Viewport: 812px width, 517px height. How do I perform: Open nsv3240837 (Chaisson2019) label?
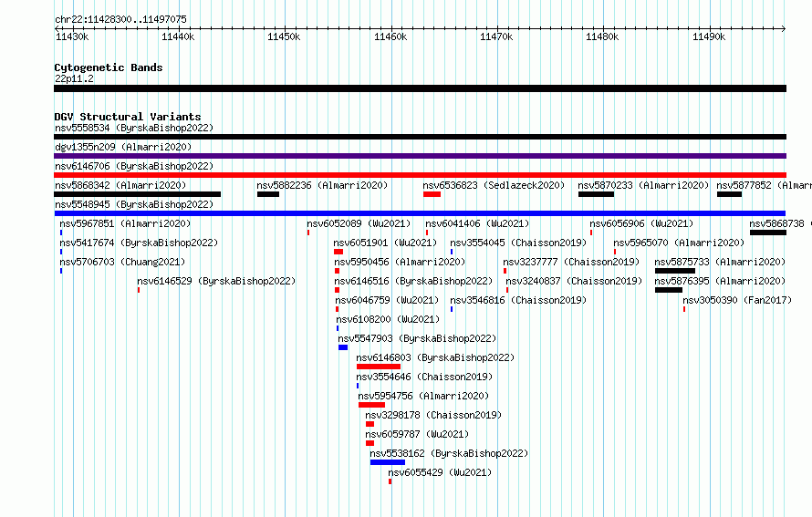(574, 281)
